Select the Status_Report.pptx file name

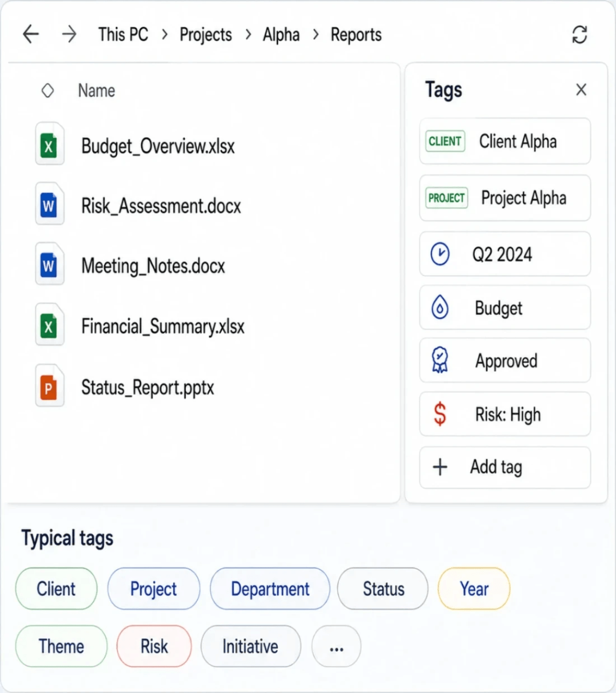click(x=147, y=388)
